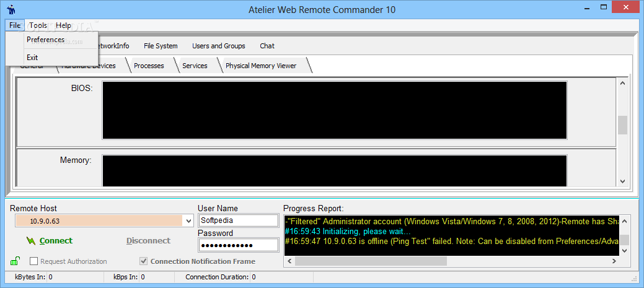Click scroll down arrow in system info panel
Viewport: 644px width, 288px height.
coord(622,181)
